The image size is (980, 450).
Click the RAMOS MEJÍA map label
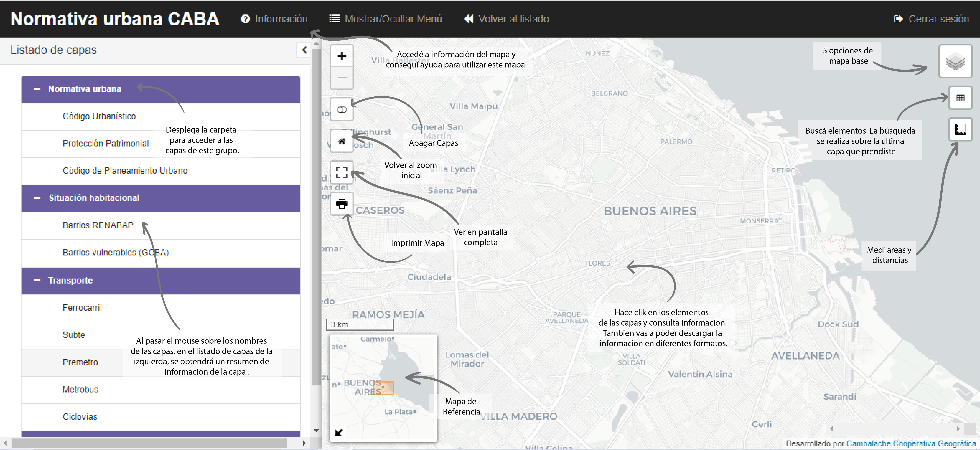pos(388,315)
